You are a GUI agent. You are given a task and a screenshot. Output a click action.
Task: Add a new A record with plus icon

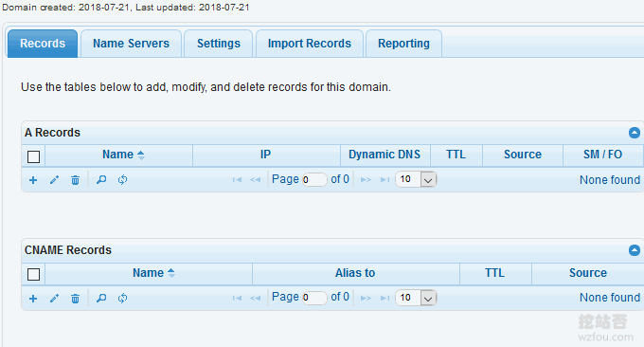tap(33, 180)
